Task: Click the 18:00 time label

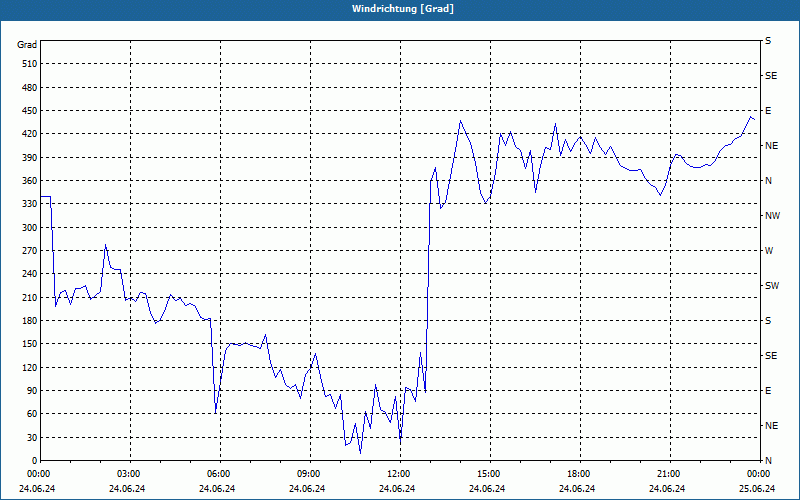Action: [580, 473]
